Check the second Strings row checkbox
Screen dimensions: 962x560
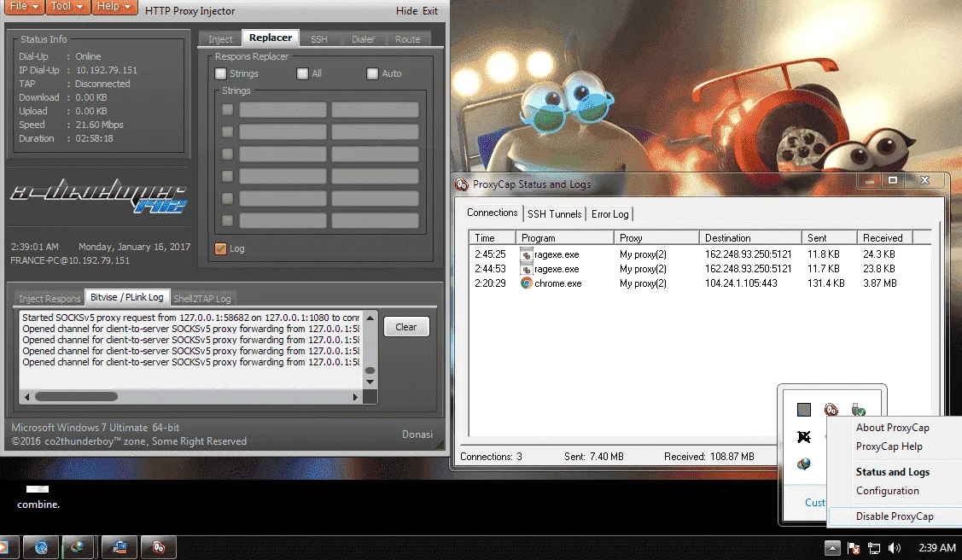click(228, 131)
